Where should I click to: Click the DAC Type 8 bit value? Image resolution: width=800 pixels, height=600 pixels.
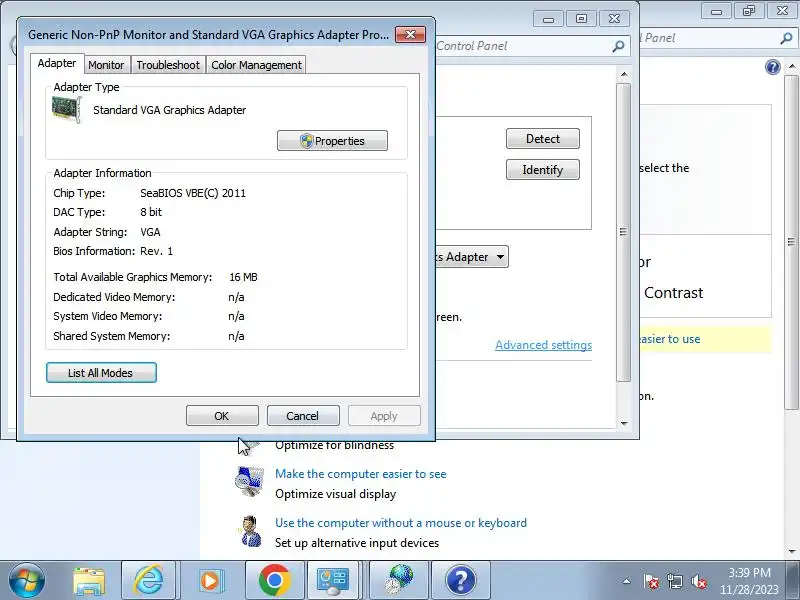point(151,212)
